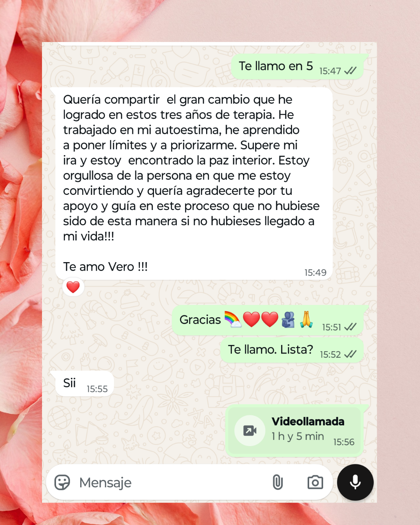
Task: Tap the 'Te llamo en 5' message
Action: click(x=297, y=67)
